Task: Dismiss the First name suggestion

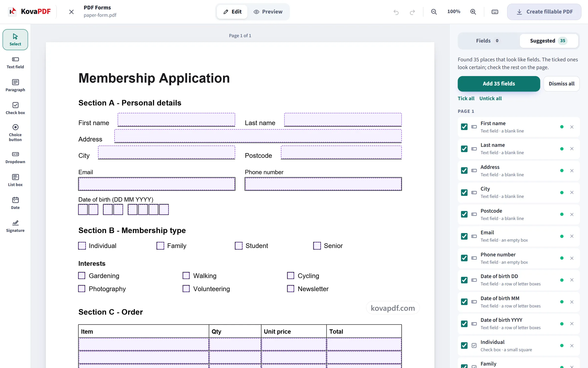Action: coord(572,127)
